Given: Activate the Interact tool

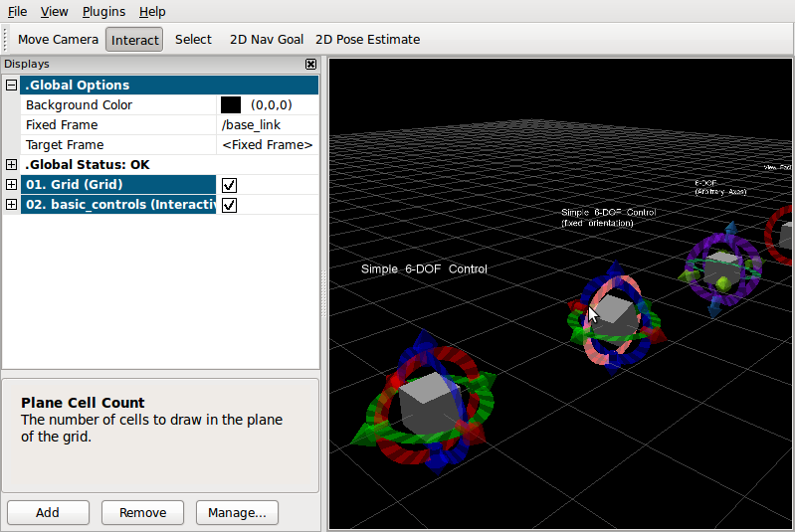Looking at the screenshot, I should click(x=134, y=40).
